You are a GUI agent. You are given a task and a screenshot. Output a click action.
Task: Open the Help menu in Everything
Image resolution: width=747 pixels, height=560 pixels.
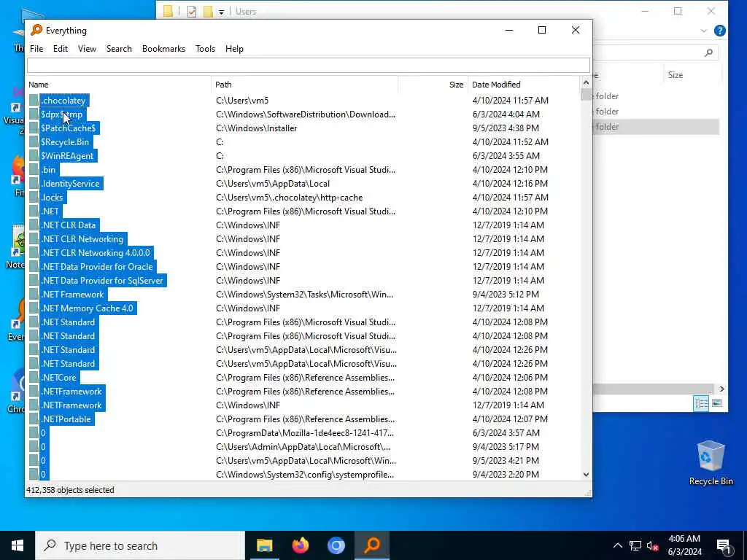coord(234,49)
